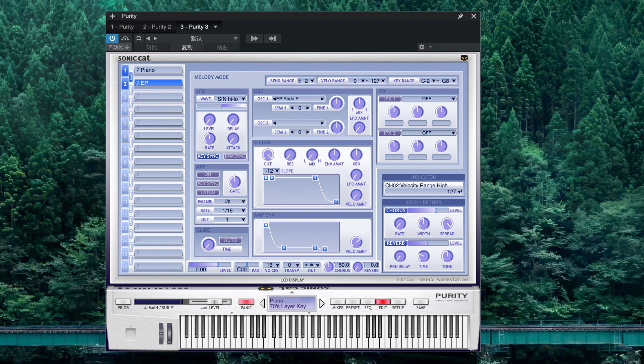This screenshot has width=644, height=364.
Task: Go to next preset arrow
Action: click(x=155, y=38)
